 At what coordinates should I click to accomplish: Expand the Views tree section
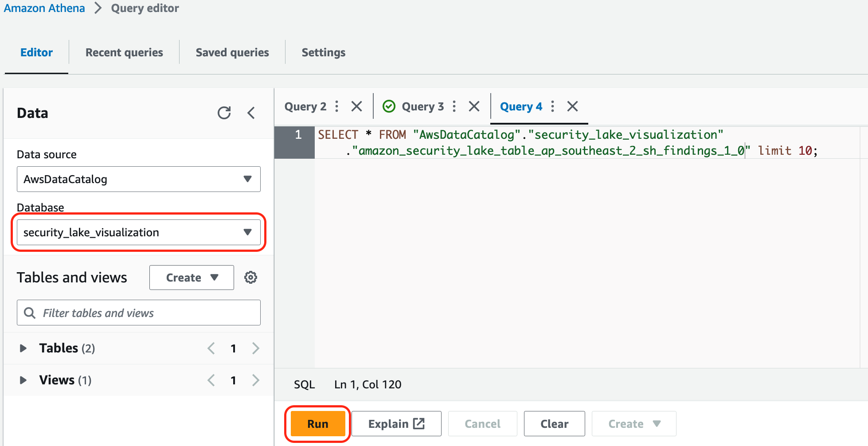(x=23, y=380)
